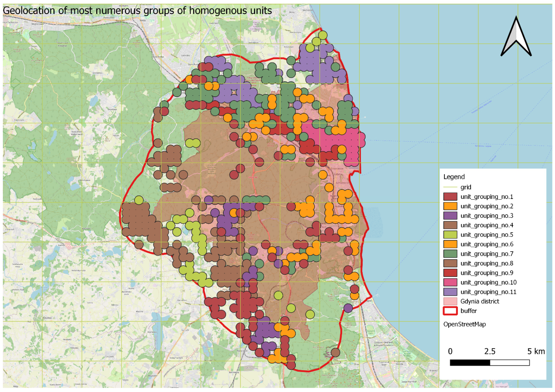The width and height of the screenshot is (555, 392).
Task: Click the unit_grouping_no.10 pink legend swatch
Action: coord(450,282)
